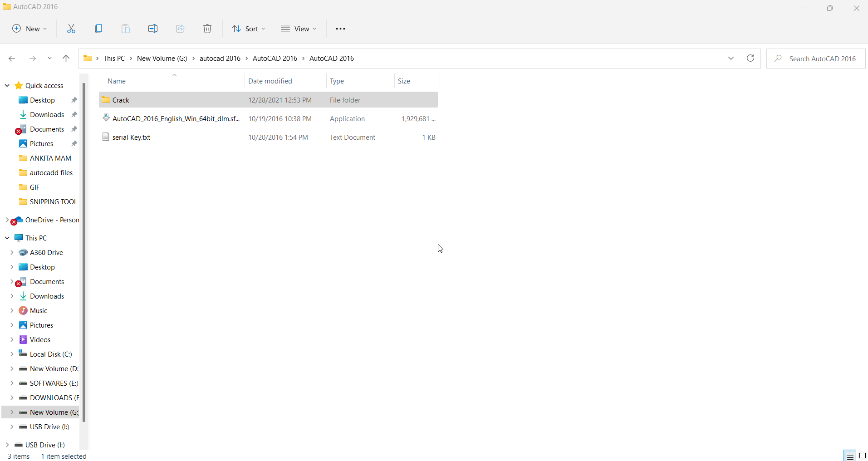This screenshot has height=461, width=868.
Task: Expand the Videos tree node
Action: coord(12,339)
